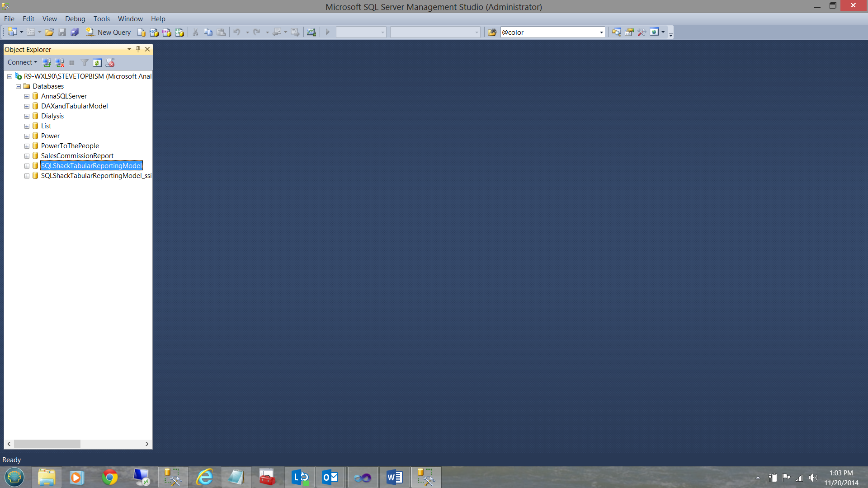The height and width of the screenshot is (488, 868).
Task: Click the Analysis Services DMX Query icon
Action: pyautogui.click(x=167, y=32)
